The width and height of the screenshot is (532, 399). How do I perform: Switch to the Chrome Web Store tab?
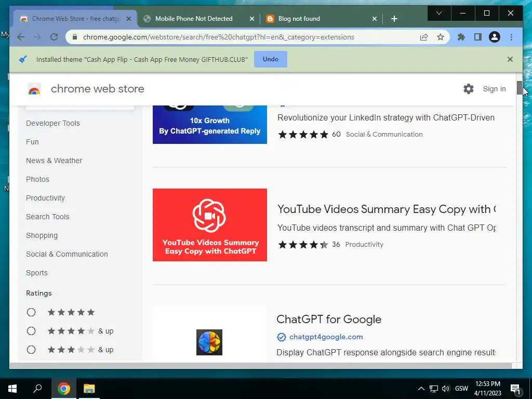click(76, 19)
